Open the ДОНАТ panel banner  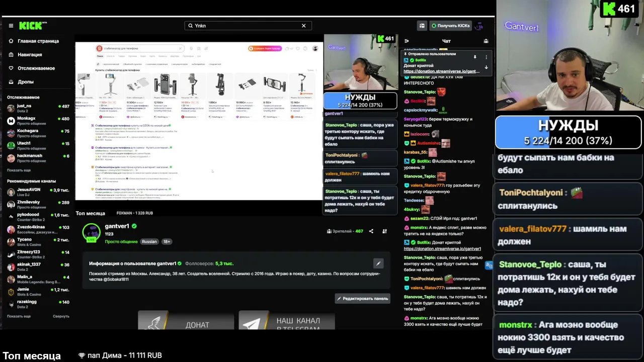point(186,321)
